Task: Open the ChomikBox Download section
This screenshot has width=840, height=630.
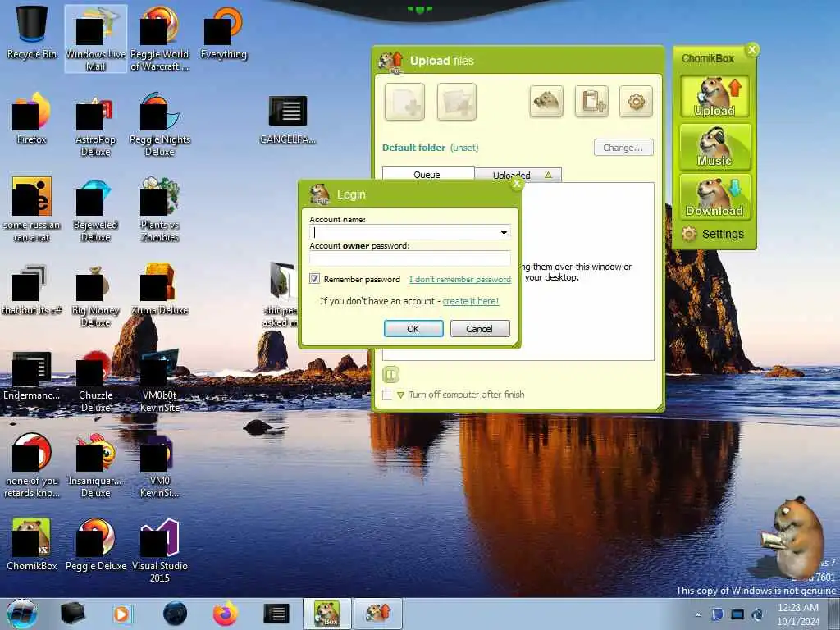Action: (x=714, y=197)
